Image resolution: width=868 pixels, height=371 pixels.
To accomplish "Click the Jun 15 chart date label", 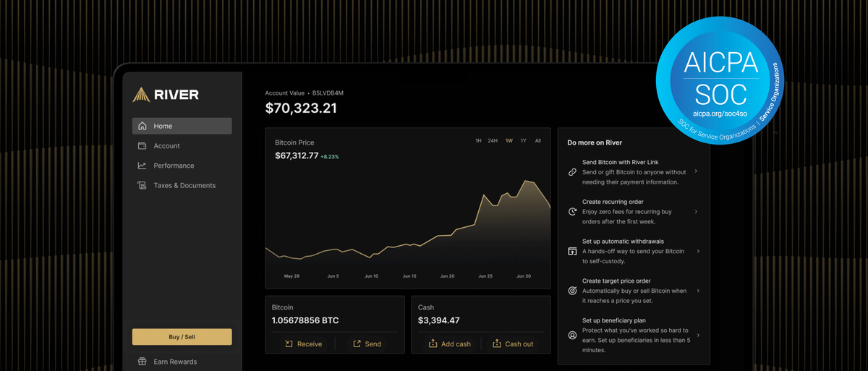I will 409,276.
